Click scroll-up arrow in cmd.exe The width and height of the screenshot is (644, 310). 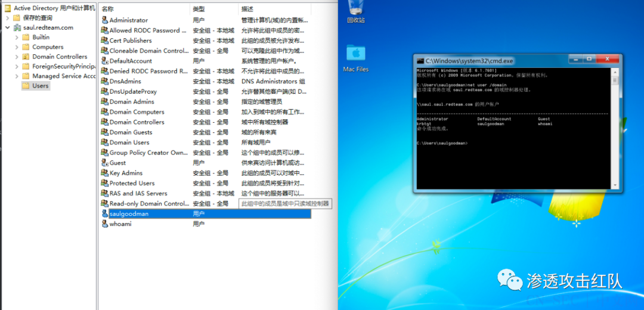pyautogui.click(x=615, y=72)
